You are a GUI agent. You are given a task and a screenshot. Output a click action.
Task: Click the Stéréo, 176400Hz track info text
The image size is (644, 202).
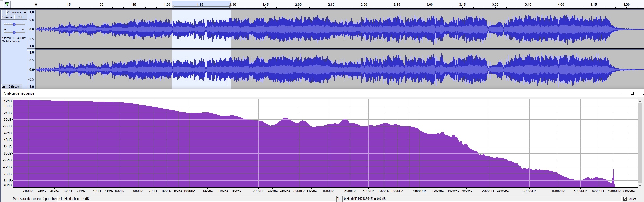pyautogui.click(x=14, y=38)
